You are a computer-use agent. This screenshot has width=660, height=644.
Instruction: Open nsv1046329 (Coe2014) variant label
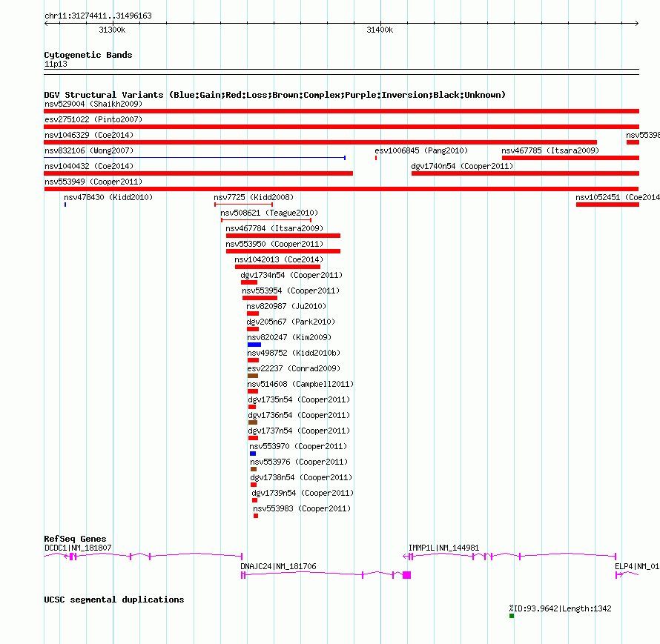pyautogui.click(x=89, y=135)
